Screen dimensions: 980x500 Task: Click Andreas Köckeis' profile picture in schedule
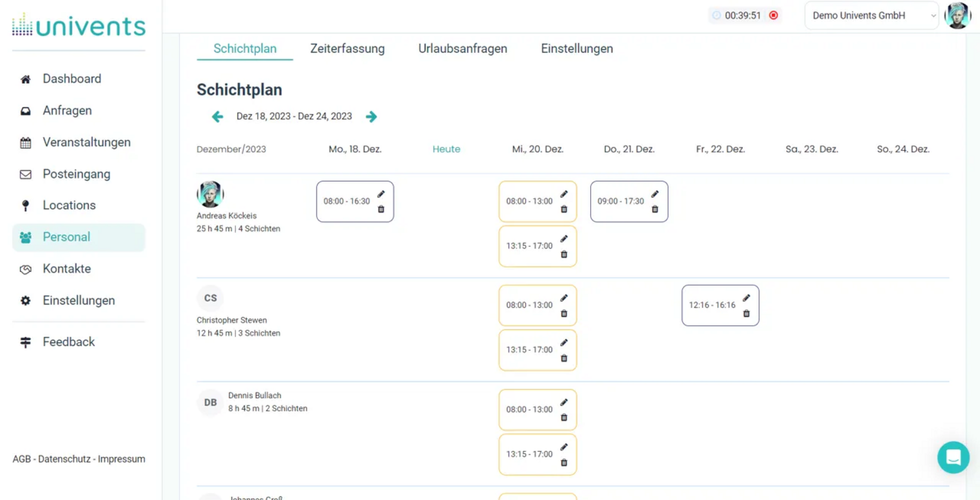tap(210, 194)
